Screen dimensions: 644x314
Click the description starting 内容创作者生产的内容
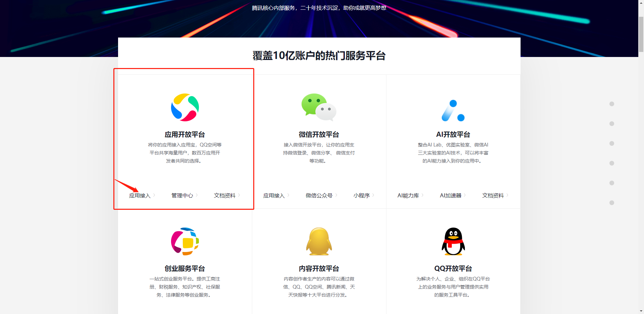tap(319, 287)
